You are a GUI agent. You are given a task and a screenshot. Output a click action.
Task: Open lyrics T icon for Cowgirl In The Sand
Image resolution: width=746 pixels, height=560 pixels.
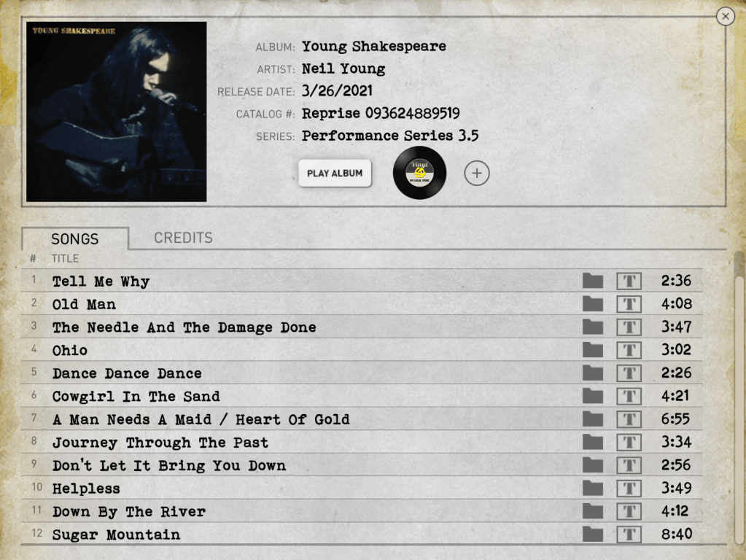[629, 396]
